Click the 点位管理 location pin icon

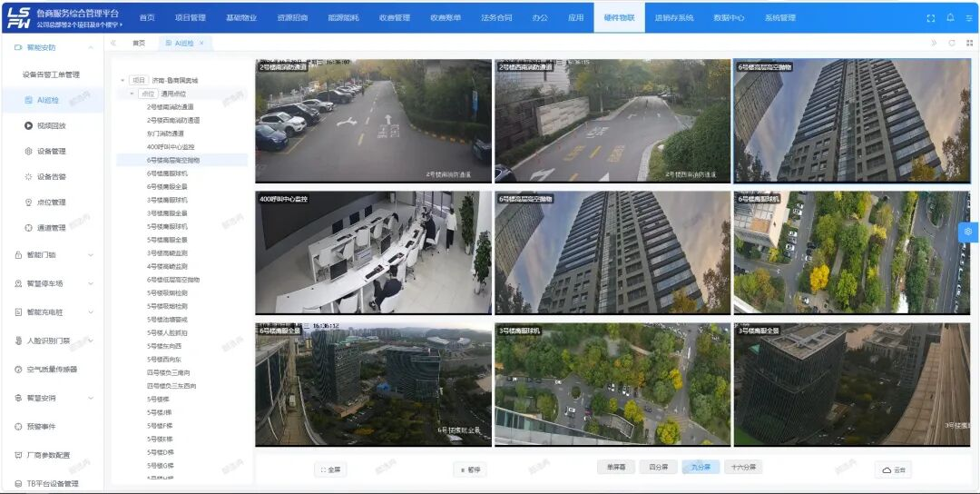[x=28, y=203]
